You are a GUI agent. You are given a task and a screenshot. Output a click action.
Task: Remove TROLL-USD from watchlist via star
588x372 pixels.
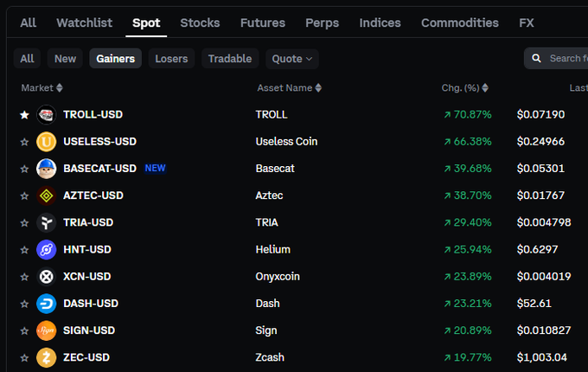[x=24, y=115]
